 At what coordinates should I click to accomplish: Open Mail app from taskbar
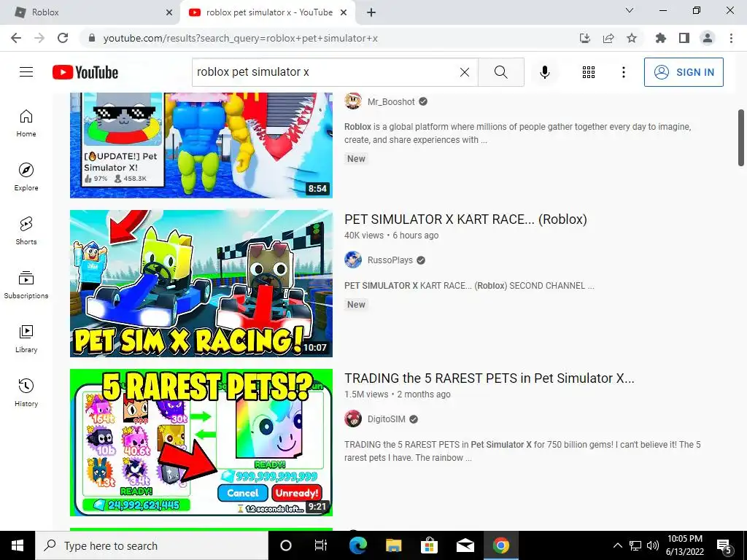[465, 545]
